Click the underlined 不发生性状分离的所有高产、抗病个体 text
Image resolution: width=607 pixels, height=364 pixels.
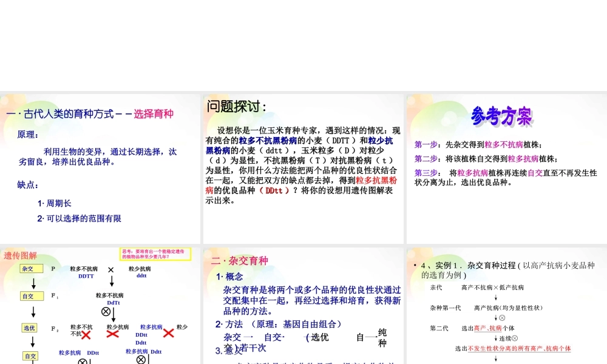[520, 348]
